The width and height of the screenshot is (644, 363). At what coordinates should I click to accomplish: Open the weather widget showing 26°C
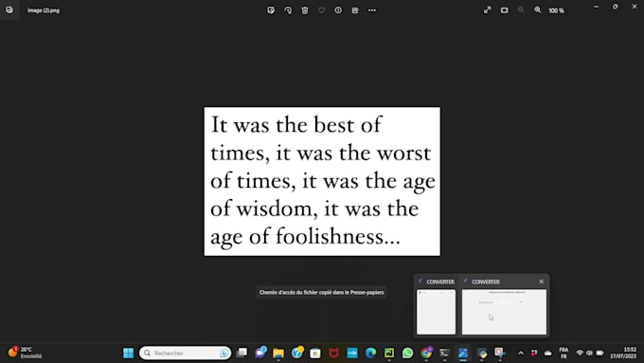(x=25, y=353)
